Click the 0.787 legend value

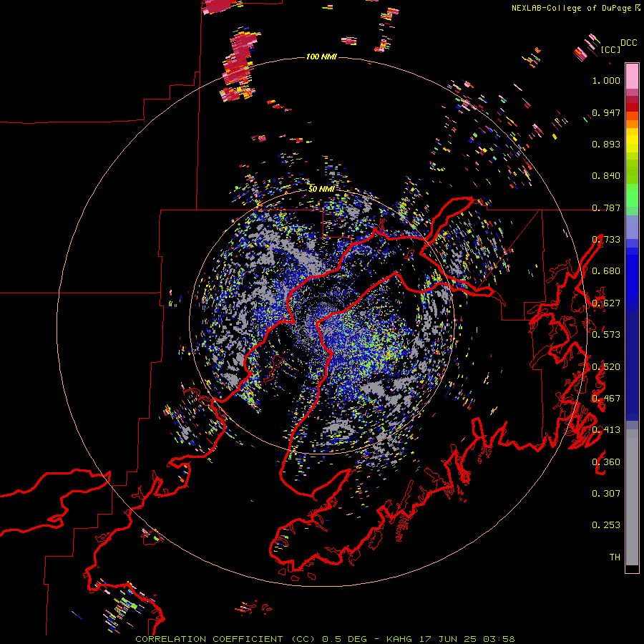pos(606,208)
